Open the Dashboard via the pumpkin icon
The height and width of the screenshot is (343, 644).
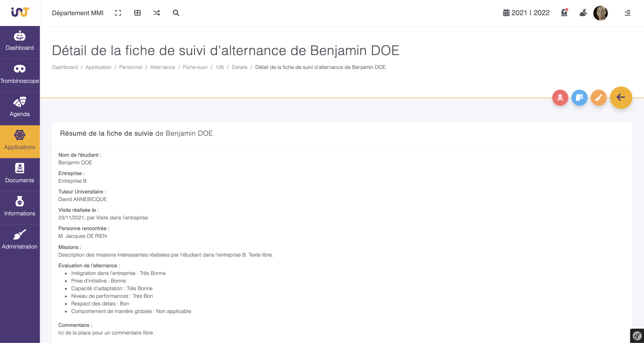(x=20, y=40)
